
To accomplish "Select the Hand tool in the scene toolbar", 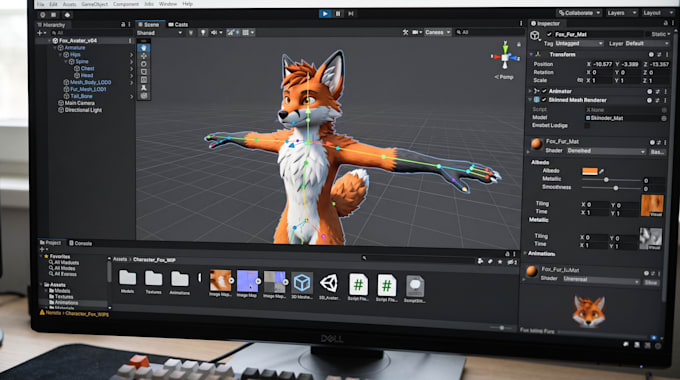I will (144, 48).
